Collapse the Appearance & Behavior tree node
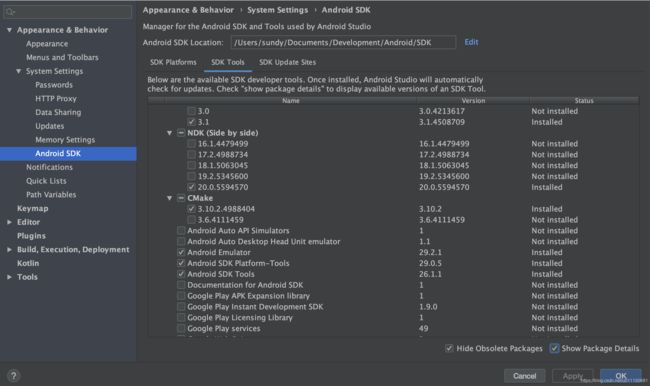Screen dimensions: 650x386 (9, 30)
